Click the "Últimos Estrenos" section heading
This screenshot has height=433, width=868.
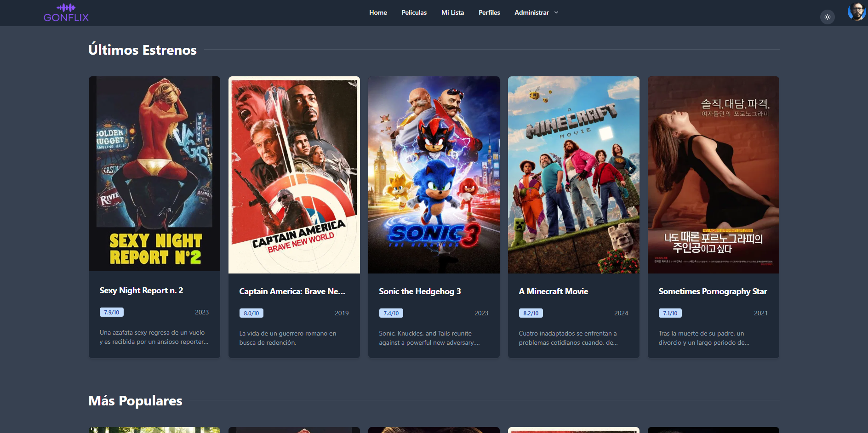coord(143,50)
